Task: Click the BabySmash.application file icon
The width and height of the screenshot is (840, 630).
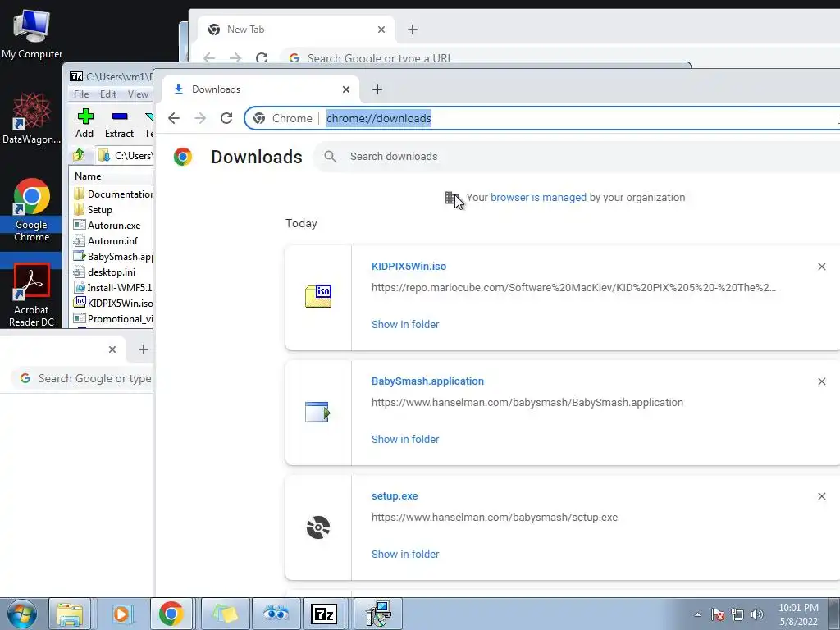Action: (317, 412)
